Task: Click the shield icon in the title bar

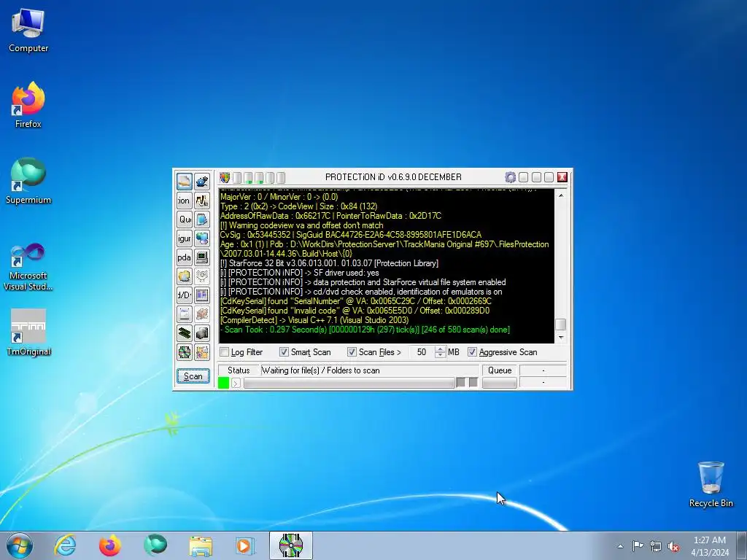Action: pyautogui.click(x=225, y=178)
